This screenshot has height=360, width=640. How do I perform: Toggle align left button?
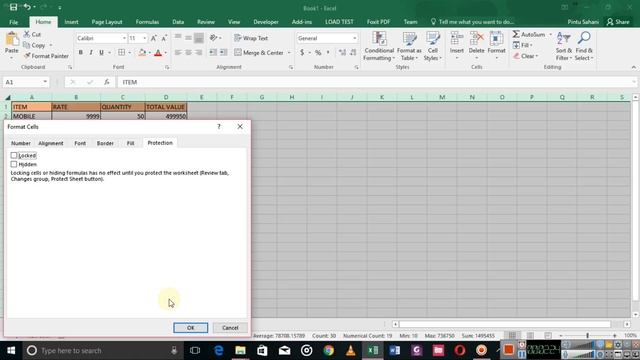point(178,53)
